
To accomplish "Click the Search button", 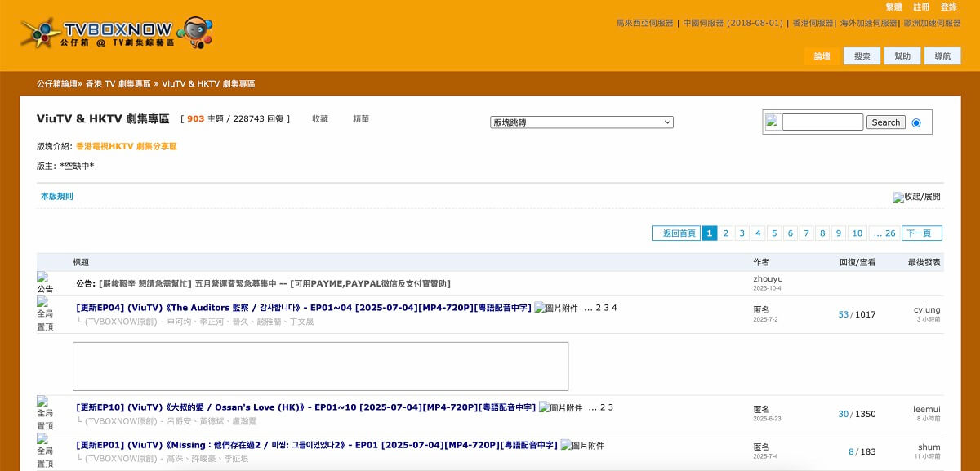I will [886, 122].
